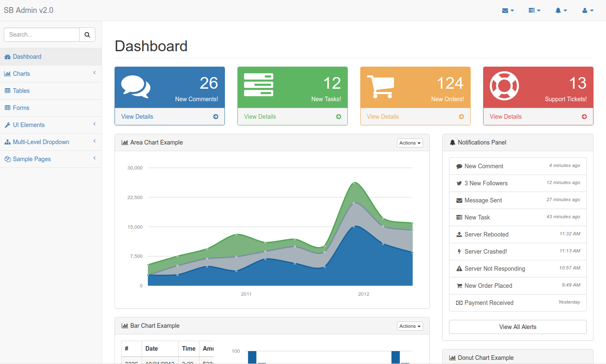Image resolution: width=606 pixels, height=364 pixels.
Task: Open the alerts bell dropdown
Action: [x=561, y=10]
